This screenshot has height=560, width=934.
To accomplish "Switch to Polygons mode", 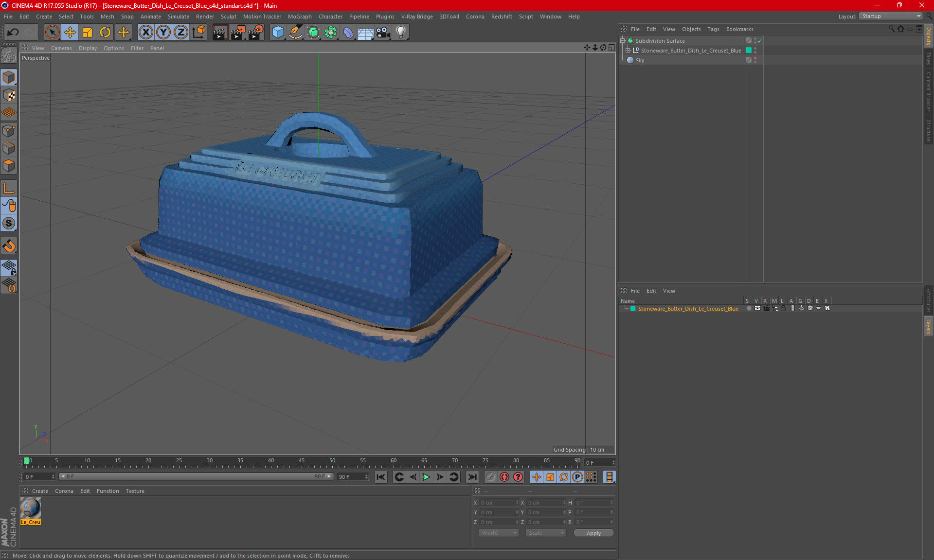I will tap(9, 166).
